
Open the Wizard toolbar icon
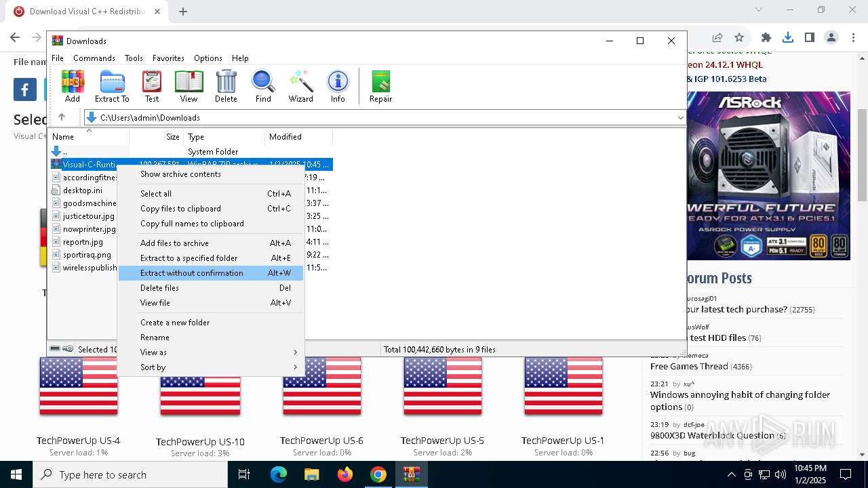click(x=300, y=86)
